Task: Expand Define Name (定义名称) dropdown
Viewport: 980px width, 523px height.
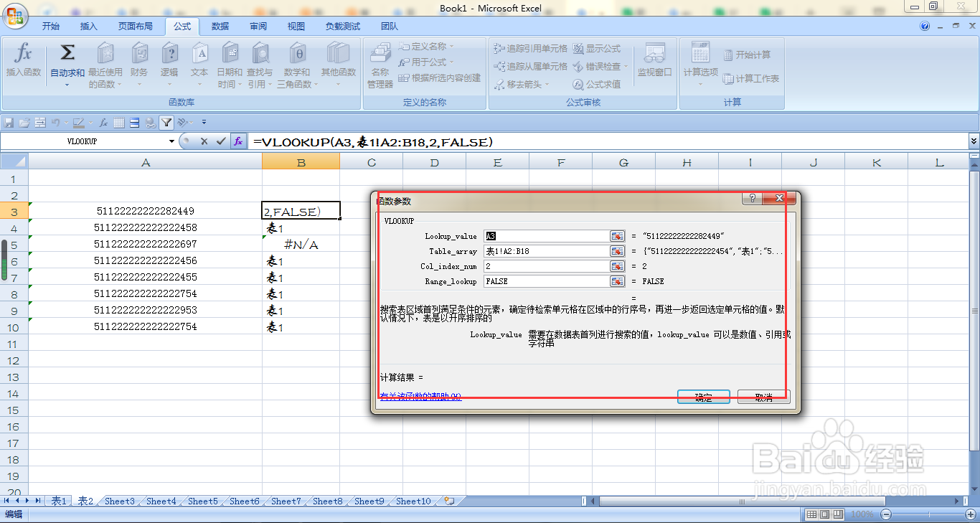Action: (x=452, y=46)
